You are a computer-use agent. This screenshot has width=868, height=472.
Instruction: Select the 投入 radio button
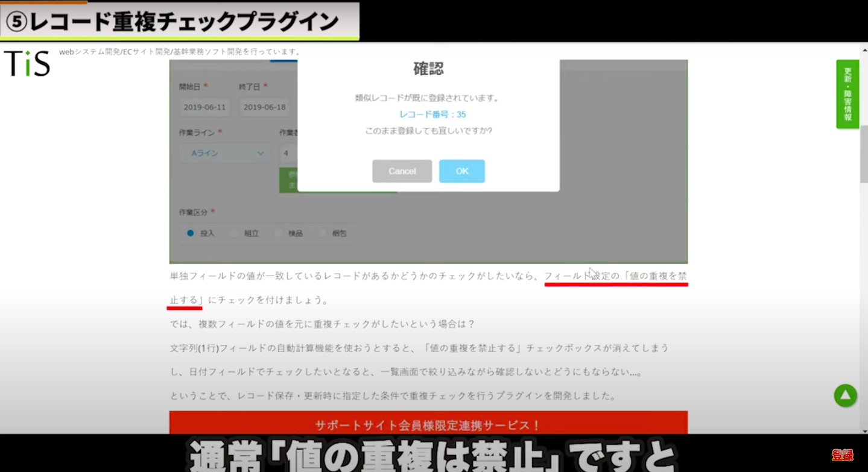191,233
